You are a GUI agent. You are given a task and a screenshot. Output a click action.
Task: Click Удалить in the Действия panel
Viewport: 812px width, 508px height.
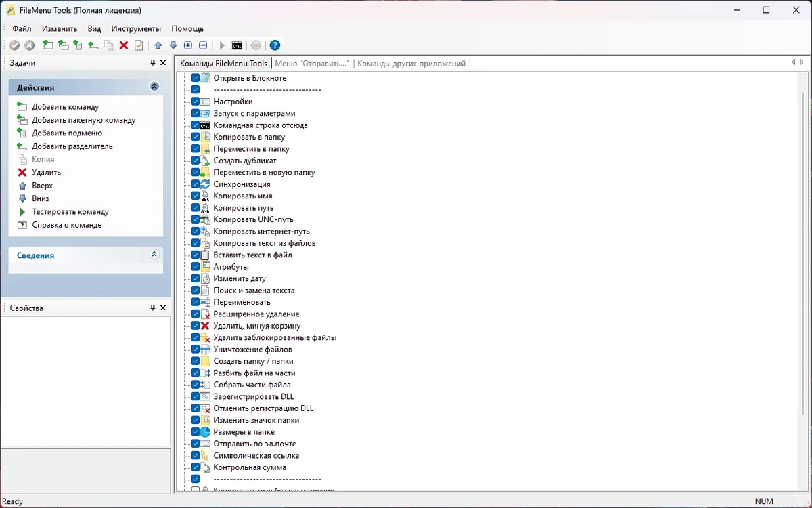(46, 173)
